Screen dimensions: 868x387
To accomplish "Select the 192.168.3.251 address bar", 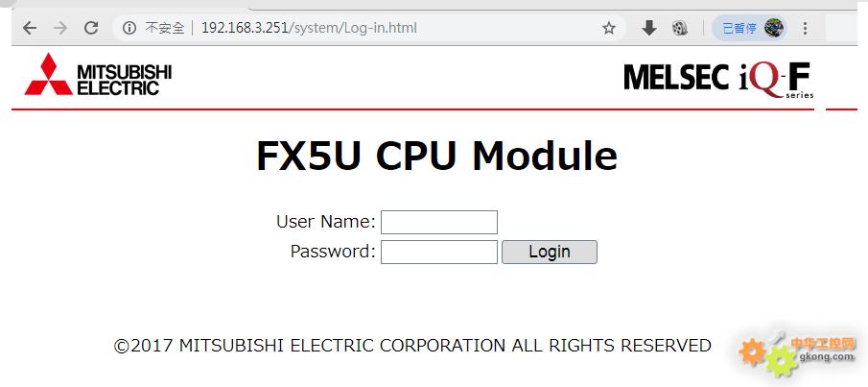I will (x=309, y=28).
